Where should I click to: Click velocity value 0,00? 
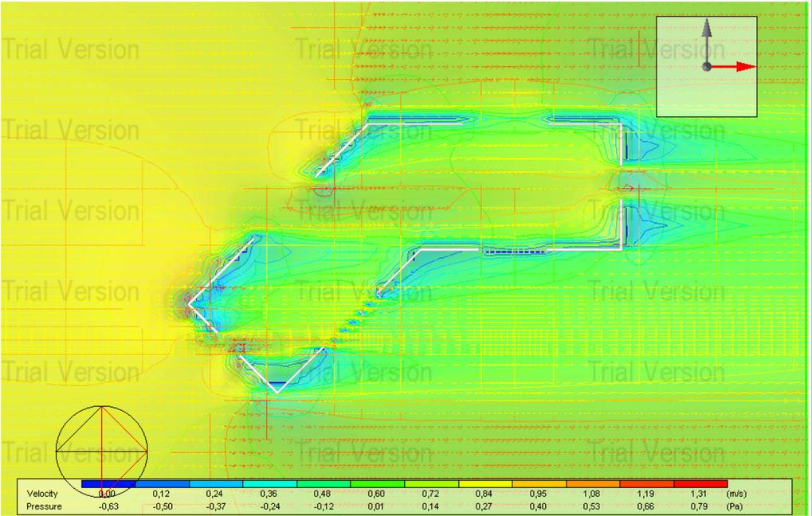(108, 494)
